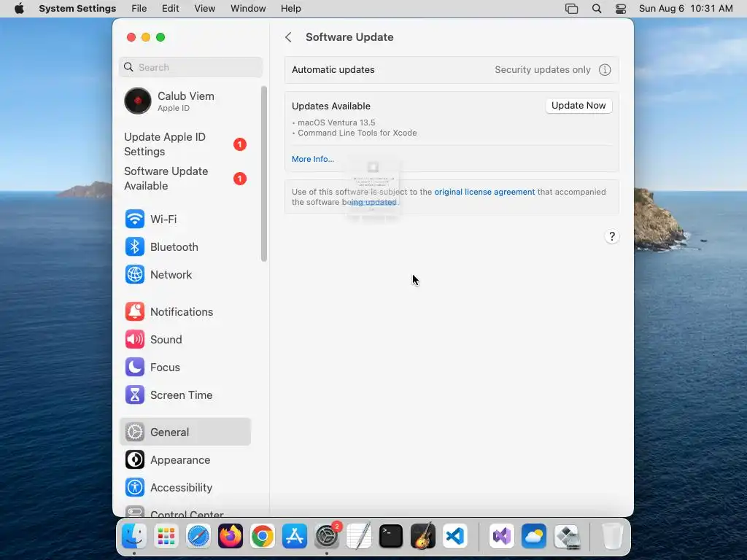
Task: Open Finder from the Dock
Action: pos(134,536)
